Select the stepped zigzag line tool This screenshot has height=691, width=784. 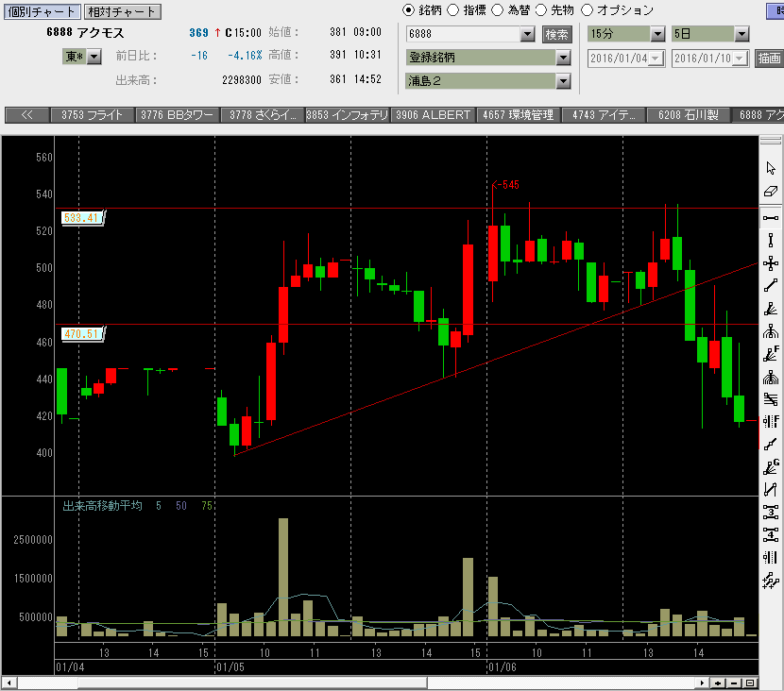771,445
